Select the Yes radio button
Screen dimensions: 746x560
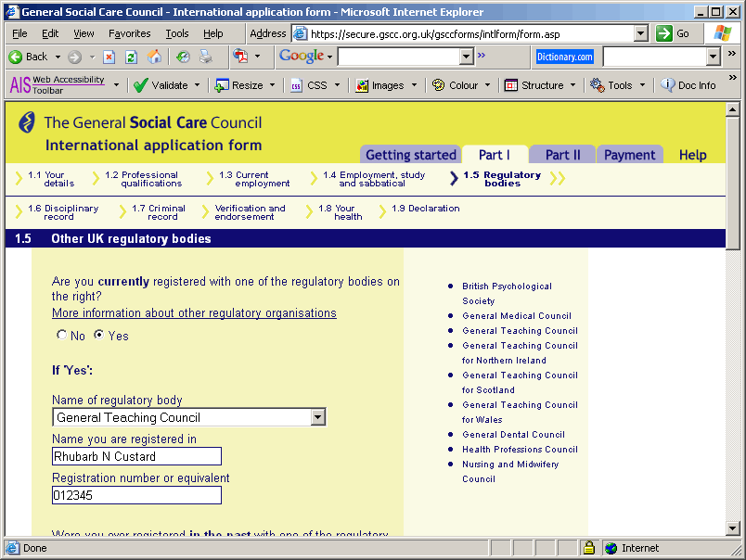[98, 335]
